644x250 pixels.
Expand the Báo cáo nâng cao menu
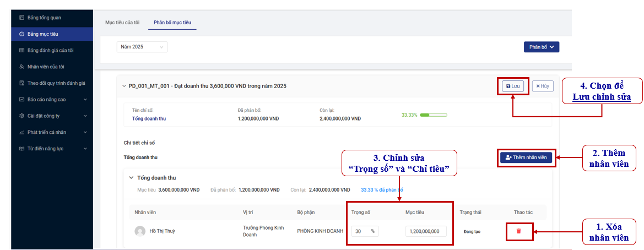point(85,100)
